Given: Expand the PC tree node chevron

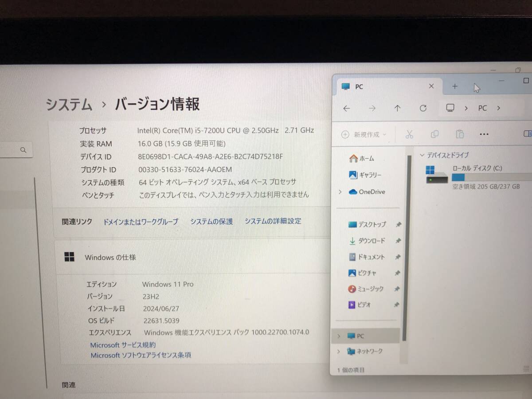Looking at the screenshot, I should [x=339, y=336].
